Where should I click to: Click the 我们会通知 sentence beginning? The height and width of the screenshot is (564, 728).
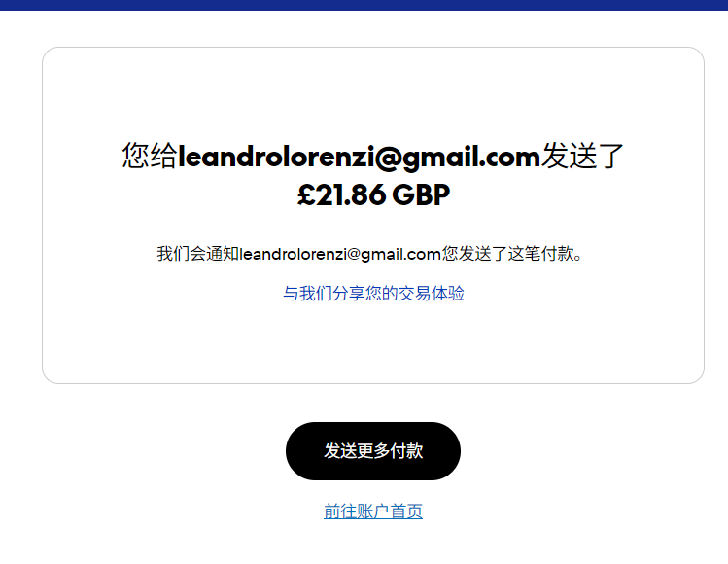(197, 254)
